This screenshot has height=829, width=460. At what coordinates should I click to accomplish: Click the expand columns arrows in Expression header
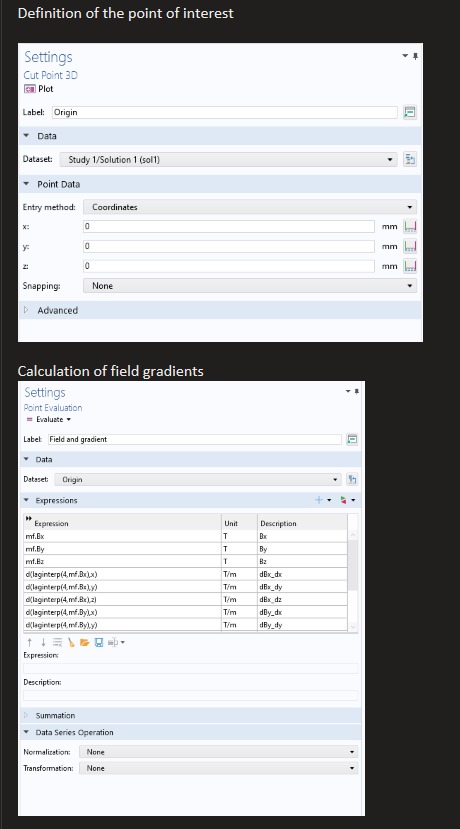pyautogui.click(x=29, y=518)
